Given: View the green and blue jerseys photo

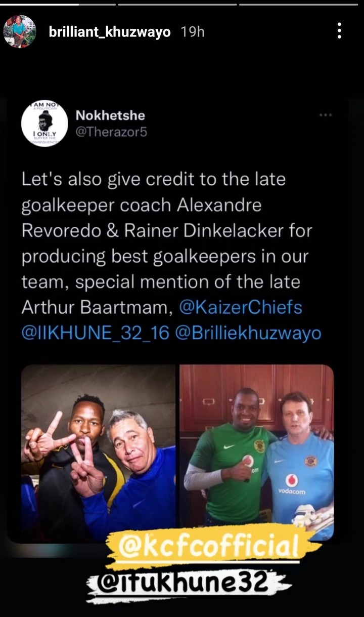Looking at the screenshot, I should click(x=256, y=453).
